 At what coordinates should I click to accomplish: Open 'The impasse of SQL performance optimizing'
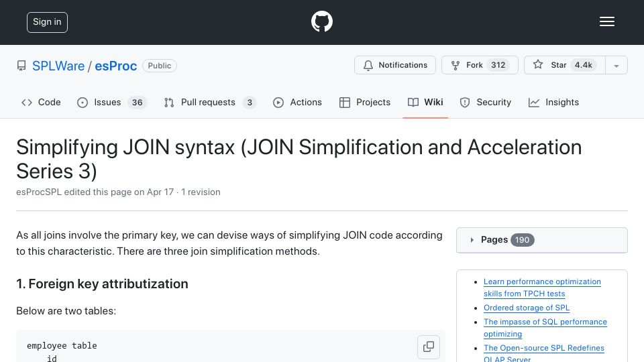tap(545, 328)
